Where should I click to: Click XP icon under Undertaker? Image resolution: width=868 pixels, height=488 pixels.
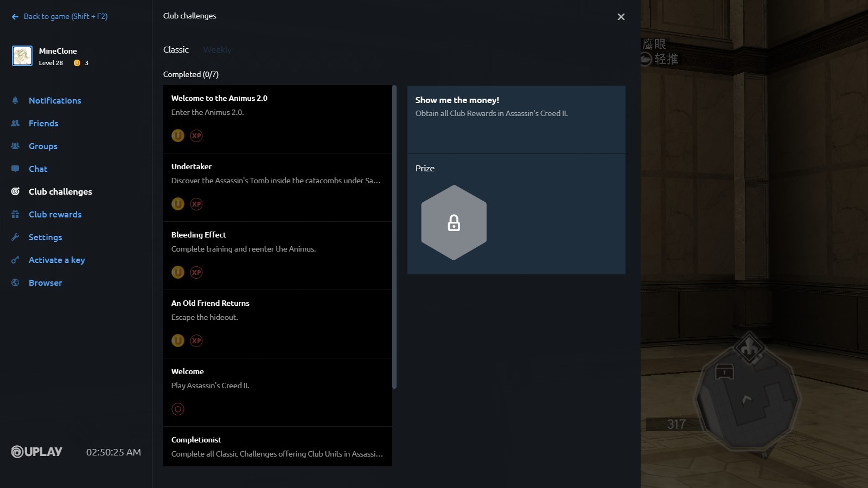(x=196, y=204)
